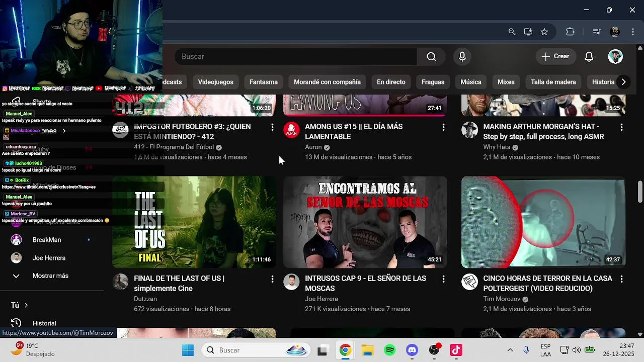Click the Chrome profile picture icon
The image size is (644, 362).
tap(614, 32)
